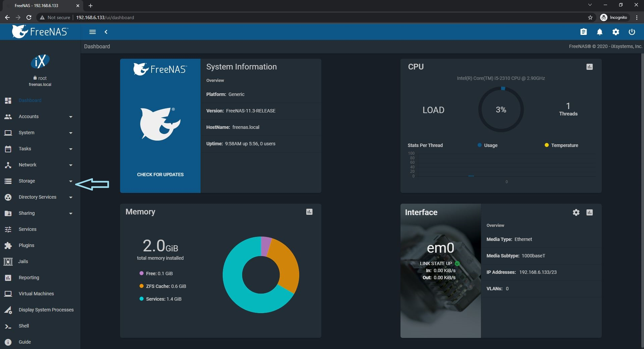Click the Usage blue legend dot
The image size is (644, 349).
(x=480, y=145)
